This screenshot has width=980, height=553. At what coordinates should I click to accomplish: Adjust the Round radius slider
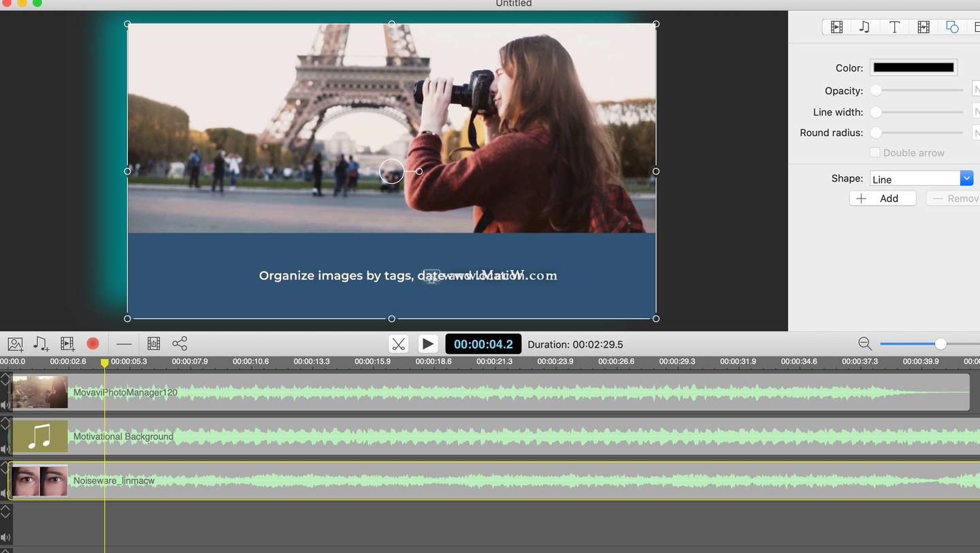(x=917, y=133)
